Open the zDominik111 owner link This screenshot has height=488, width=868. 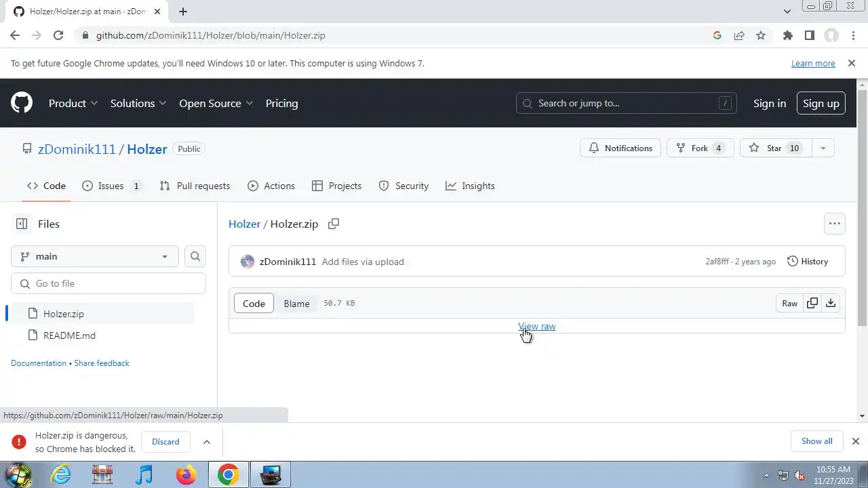(77, 149)
